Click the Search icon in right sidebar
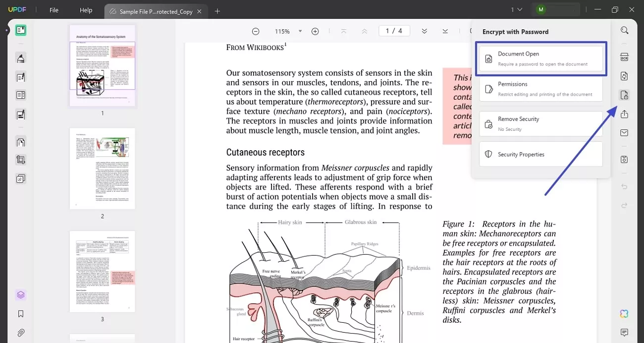Image resolution: width=644 pixels, height=343 pixels. tap(624, 31)
